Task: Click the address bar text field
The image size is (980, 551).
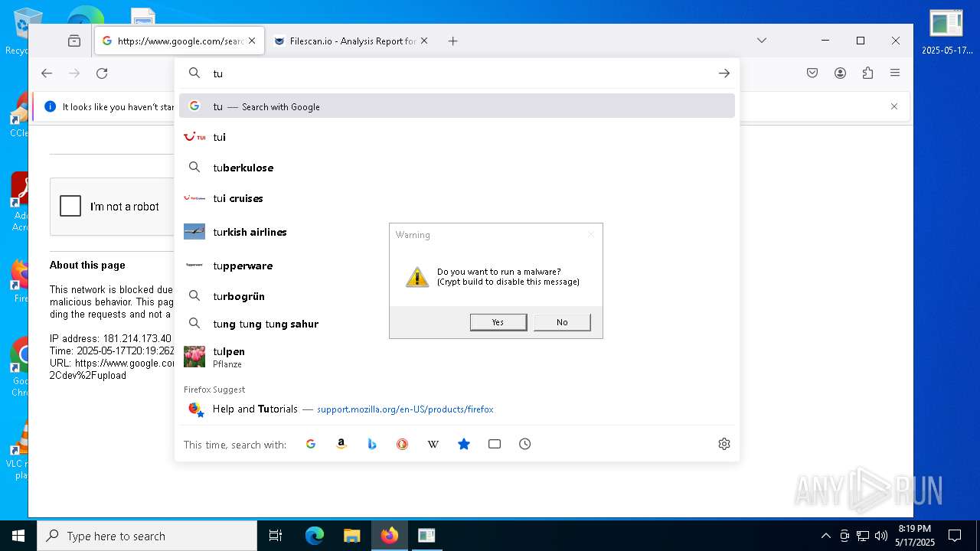Action: [x=459, y=73]
